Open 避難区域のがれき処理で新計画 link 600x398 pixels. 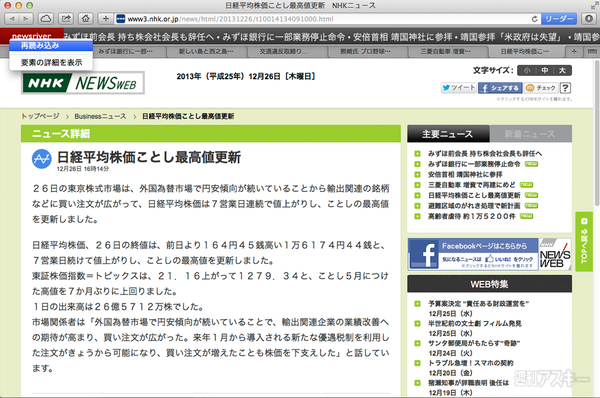click(474, 206)
